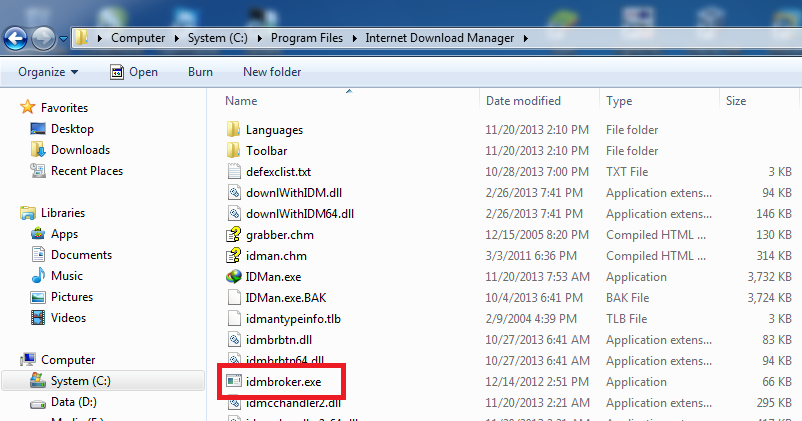Select Program Files in the address breadcrumb
Image resolution: width=802 pixels, height=421 pixels.
(307, 38)
